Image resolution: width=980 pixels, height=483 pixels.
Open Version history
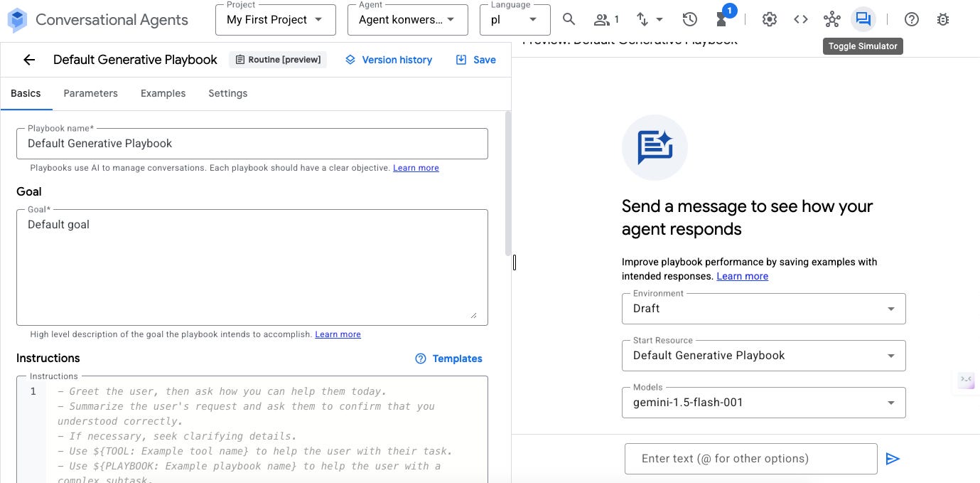[x=389, y=60]
